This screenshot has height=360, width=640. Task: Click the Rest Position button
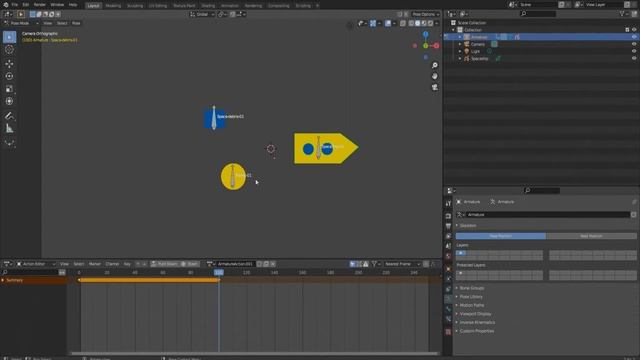pos(591,236)
